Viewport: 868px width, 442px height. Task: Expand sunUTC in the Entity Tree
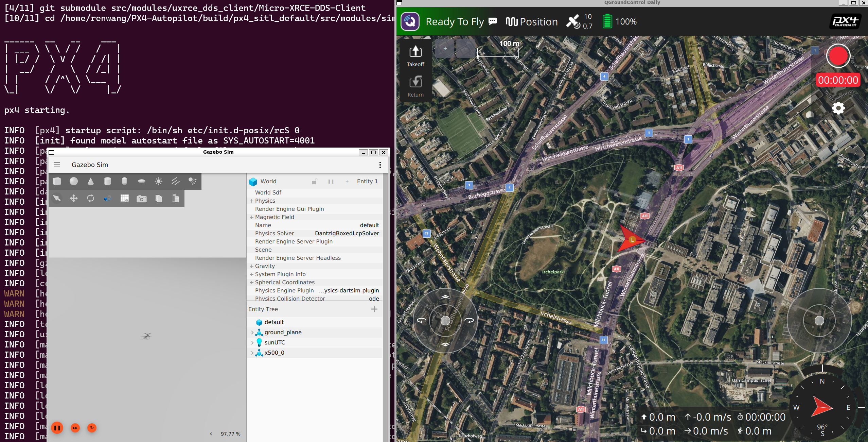252,343
